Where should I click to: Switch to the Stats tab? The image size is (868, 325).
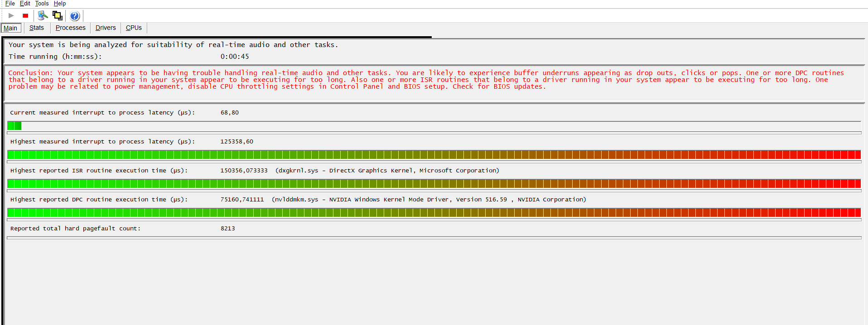(x=37, y=28)
